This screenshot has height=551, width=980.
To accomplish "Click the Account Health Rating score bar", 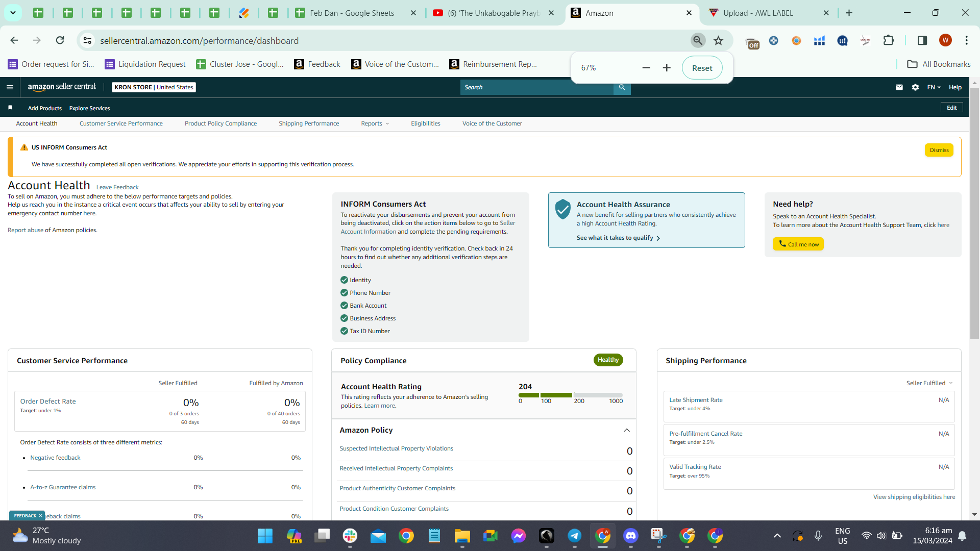I will pos(571,395).
